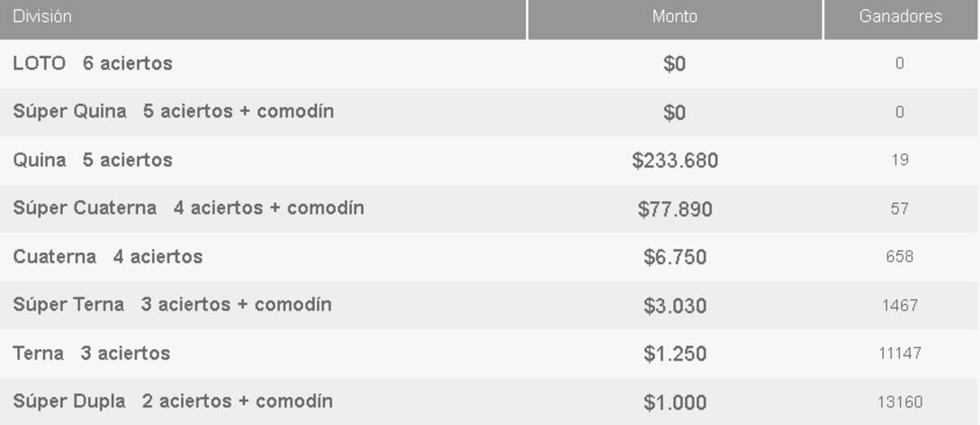This screenshot has height=425, width=980.
Task: Click the $77.890 prize amount
Action: point(675,209)
